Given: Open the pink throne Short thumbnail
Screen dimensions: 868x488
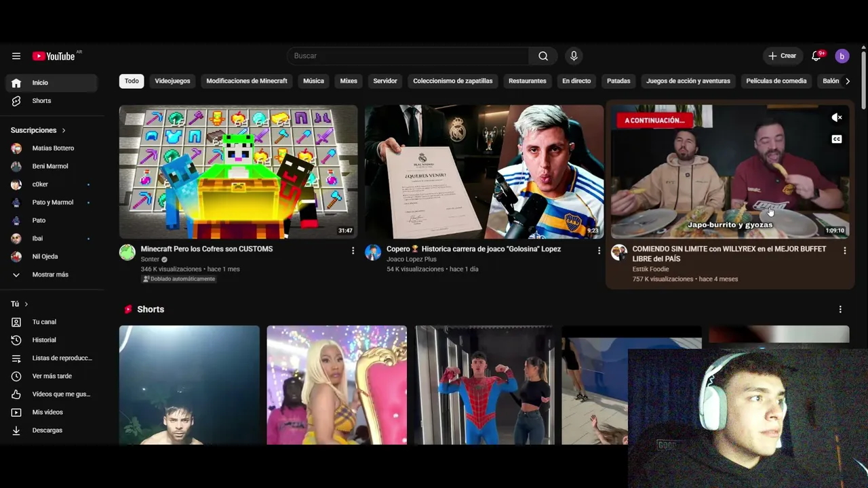Looking at the screenshot, I should click(x=337, y=385).
